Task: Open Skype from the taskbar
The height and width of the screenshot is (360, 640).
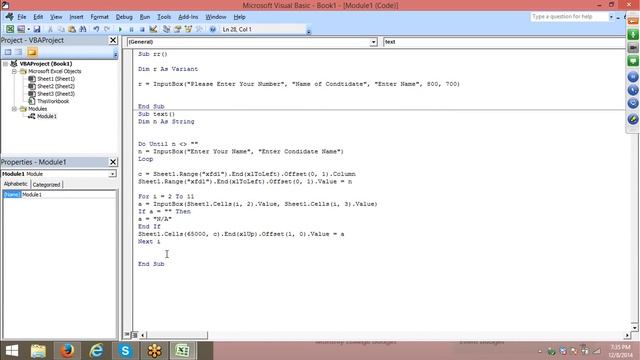Action: coord(125,351)
